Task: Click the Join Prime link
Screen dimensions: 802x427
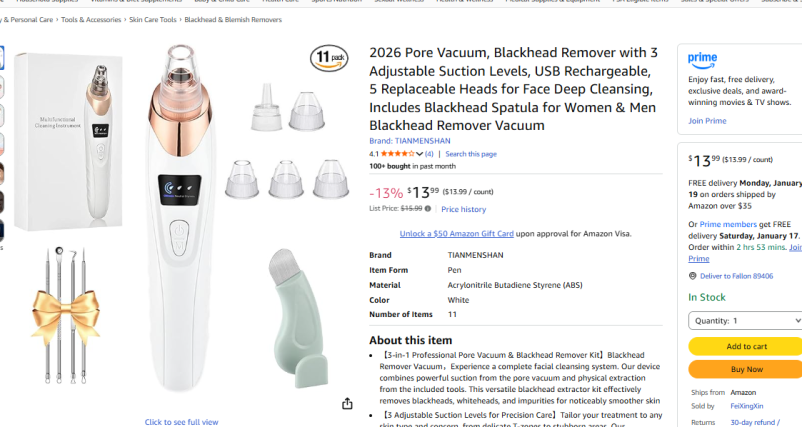Action: coord(707,121)
